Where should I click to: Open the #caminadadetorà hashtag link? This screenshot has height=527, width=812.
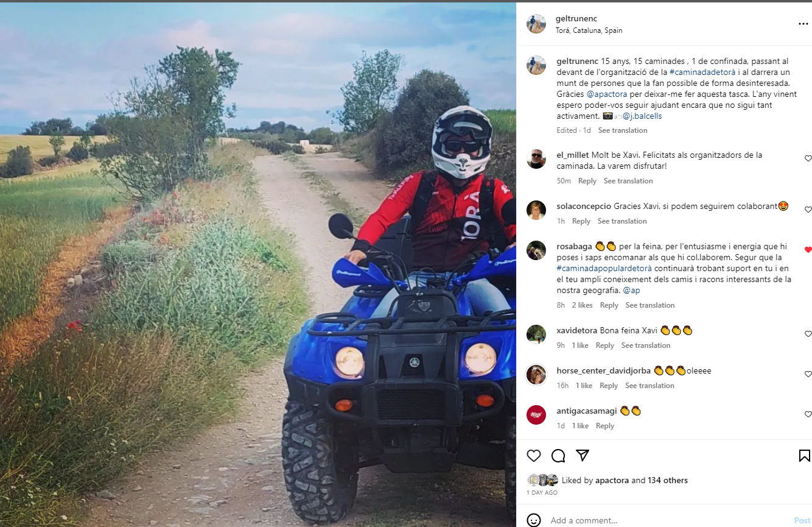698,72
